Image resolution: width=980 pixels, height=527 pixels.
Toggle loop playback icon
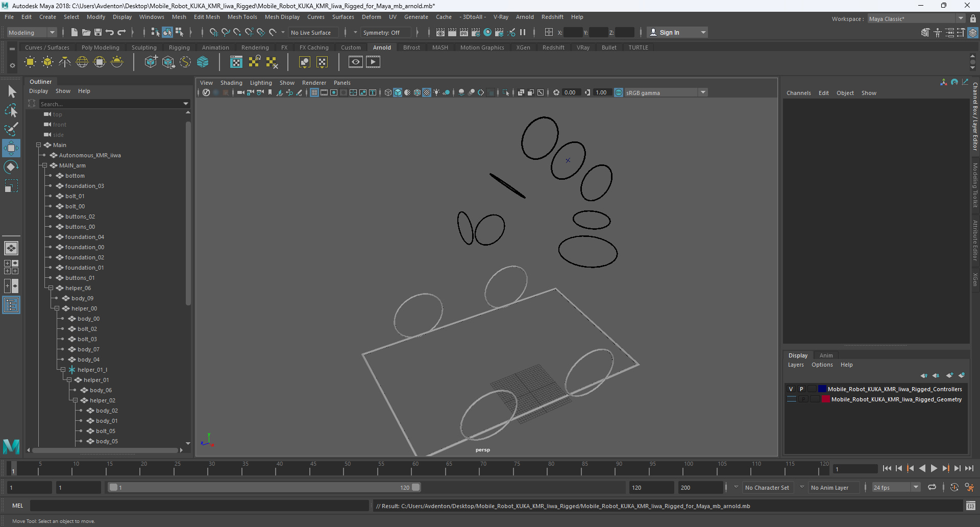tap(932, 488)
